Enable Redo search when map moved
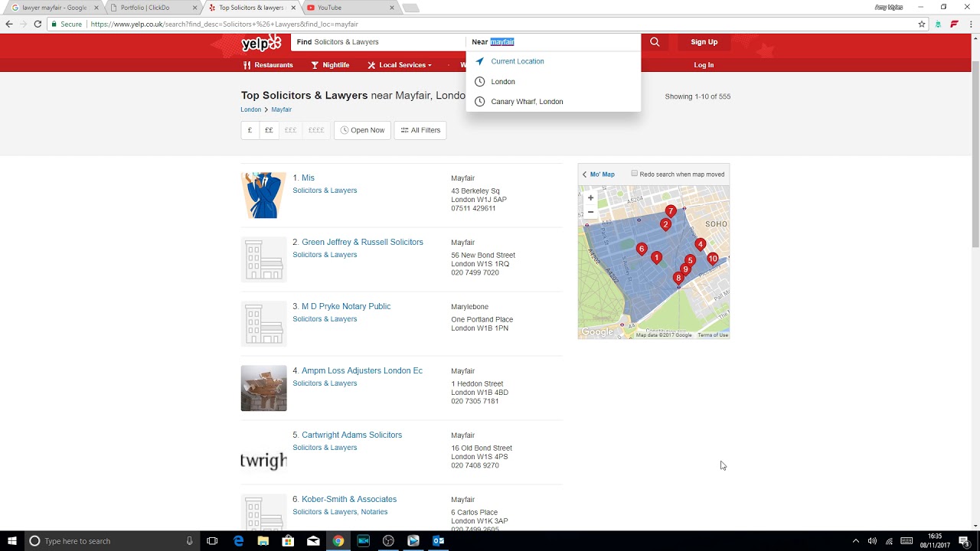 pos(634,174)
